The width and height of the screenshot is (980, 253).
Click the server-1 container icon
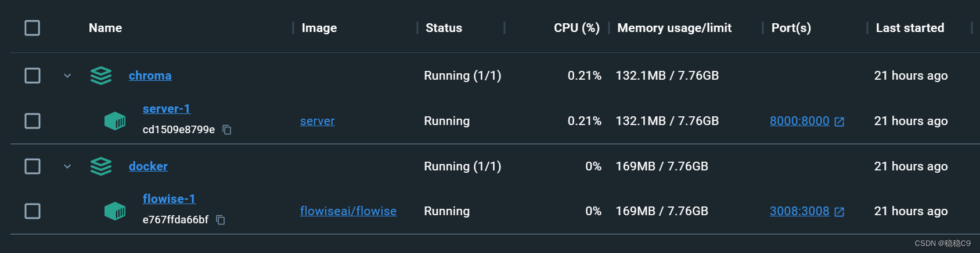click(x=115, y=121)
